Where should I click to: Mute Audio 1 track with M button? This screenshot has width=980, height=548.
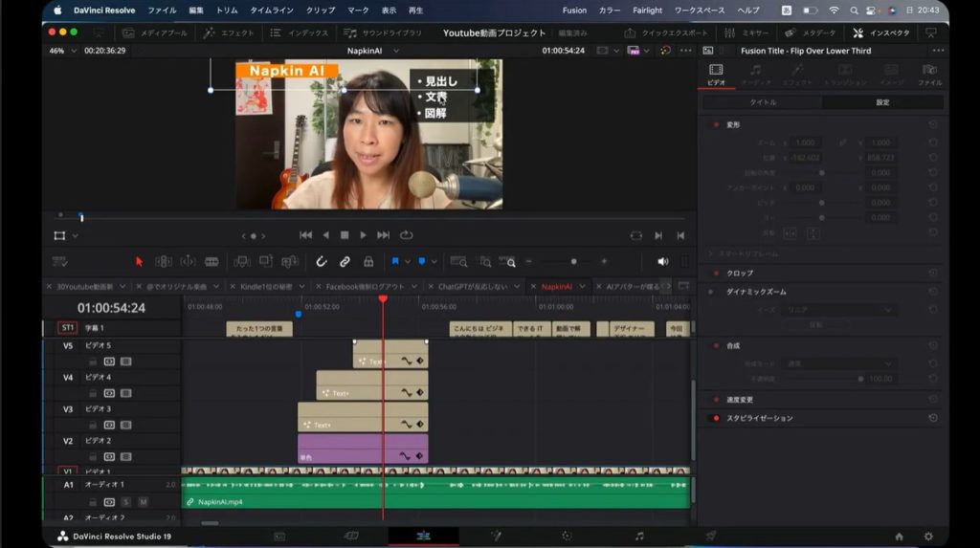coord(143,501)
